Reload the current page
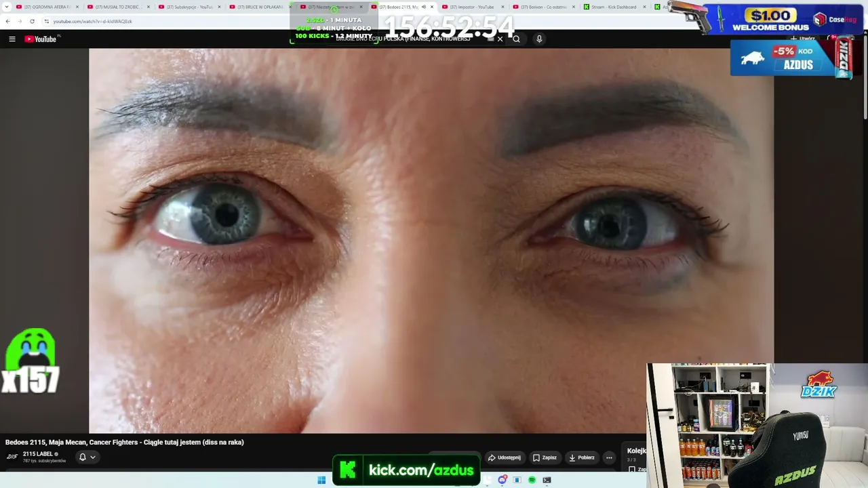The height and width of the screenshot is (488, 868). 32,21
